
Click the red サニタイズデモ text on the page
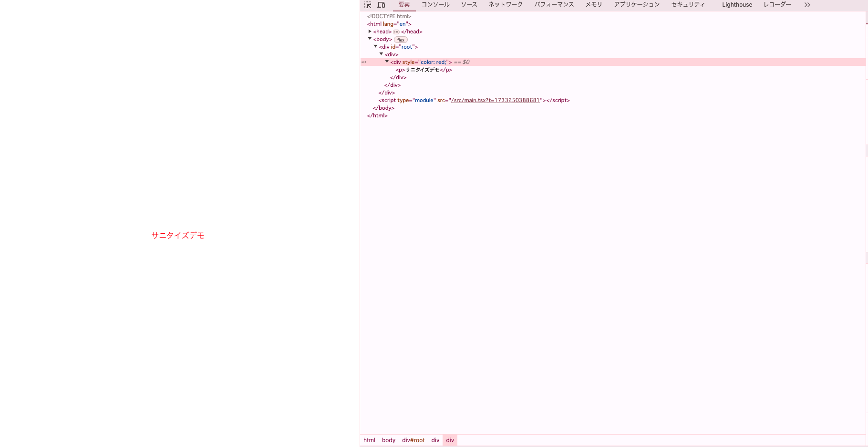(x=177, y=235)
